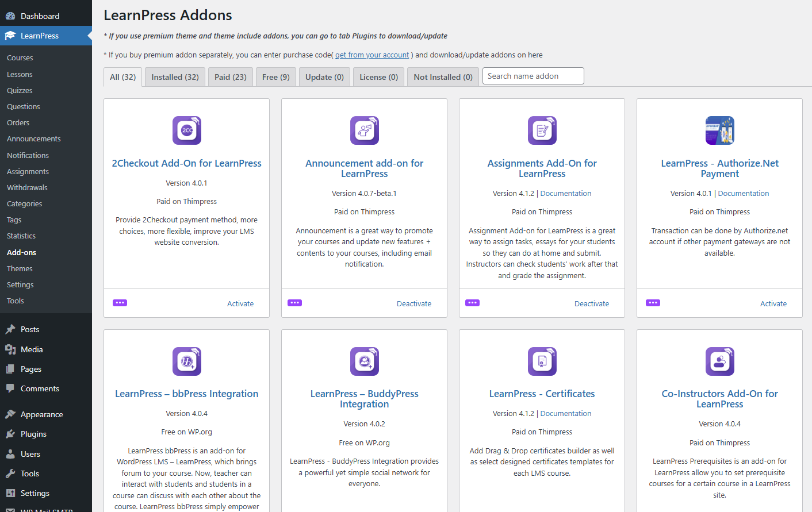The height and width of the screenshot is (512, 812).
Task: Click the Tools wrench icon at bottom
Action: point(10,473)
